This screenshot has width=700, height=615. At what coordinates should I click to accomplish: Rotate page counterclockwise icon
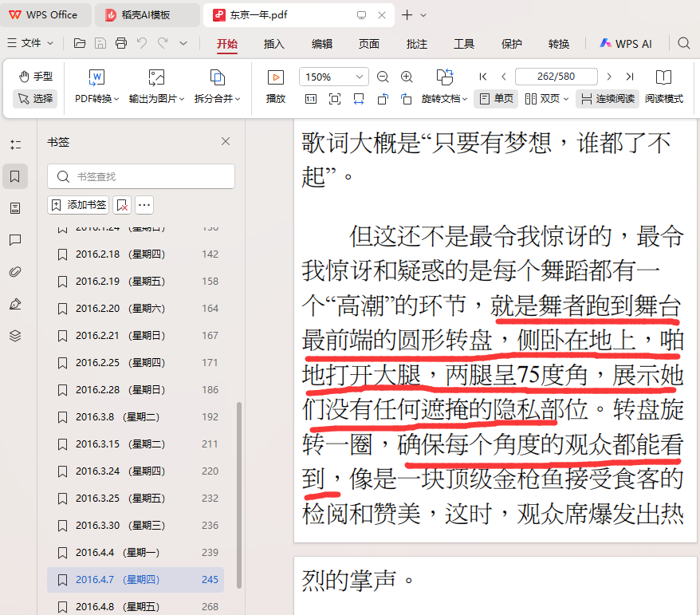tap(383, 99)
